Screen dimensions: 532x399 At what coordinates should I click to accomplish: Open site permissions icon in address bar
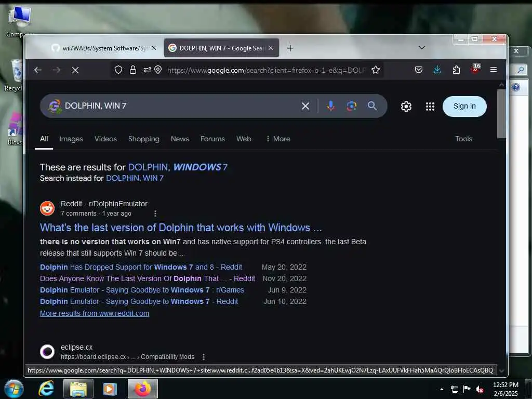(147, 70)
